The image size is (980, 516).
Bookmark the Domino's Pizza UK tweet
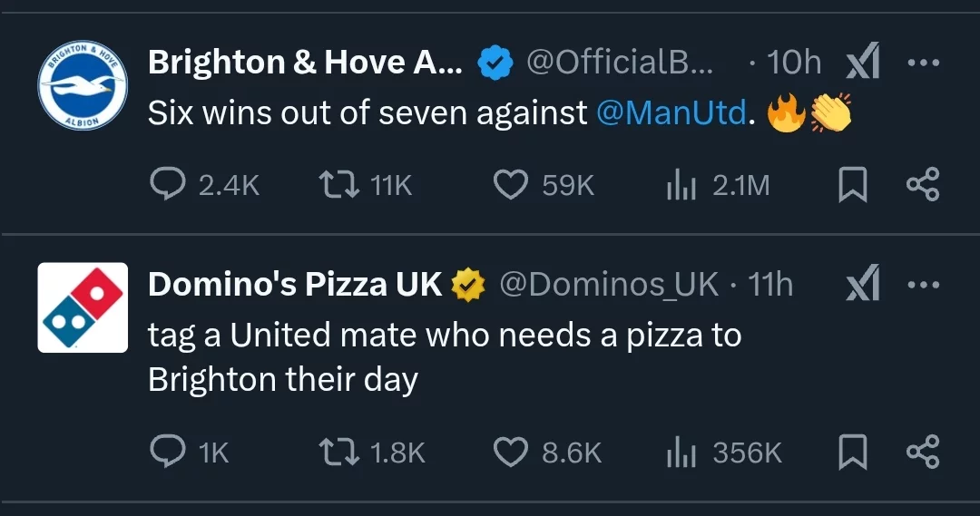pyautogui.click(x=850, y=452)
